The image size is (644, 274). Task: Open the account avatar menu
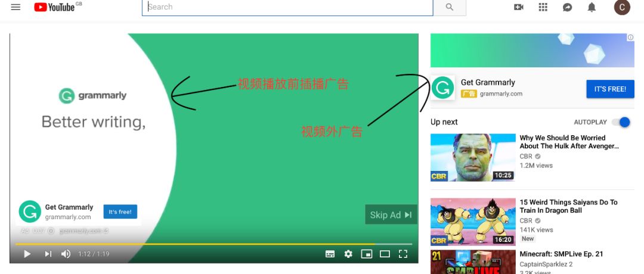pyautogui.click(x=622, y=7)
